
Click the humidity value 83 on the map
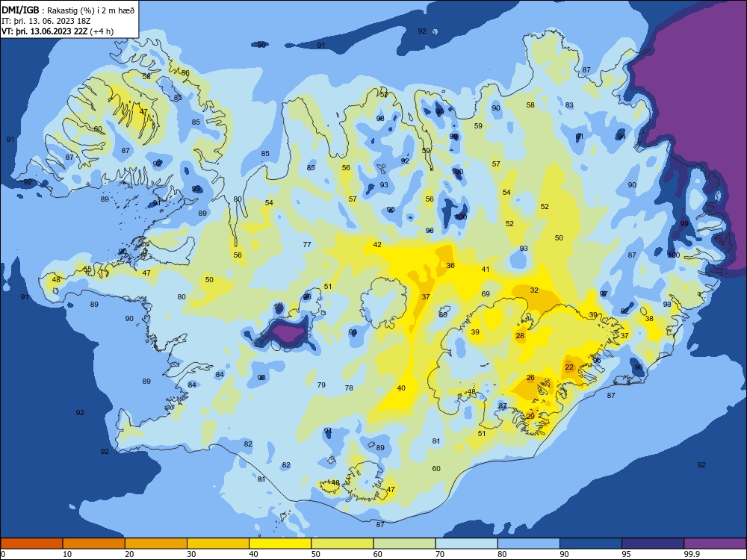(569, 105)
